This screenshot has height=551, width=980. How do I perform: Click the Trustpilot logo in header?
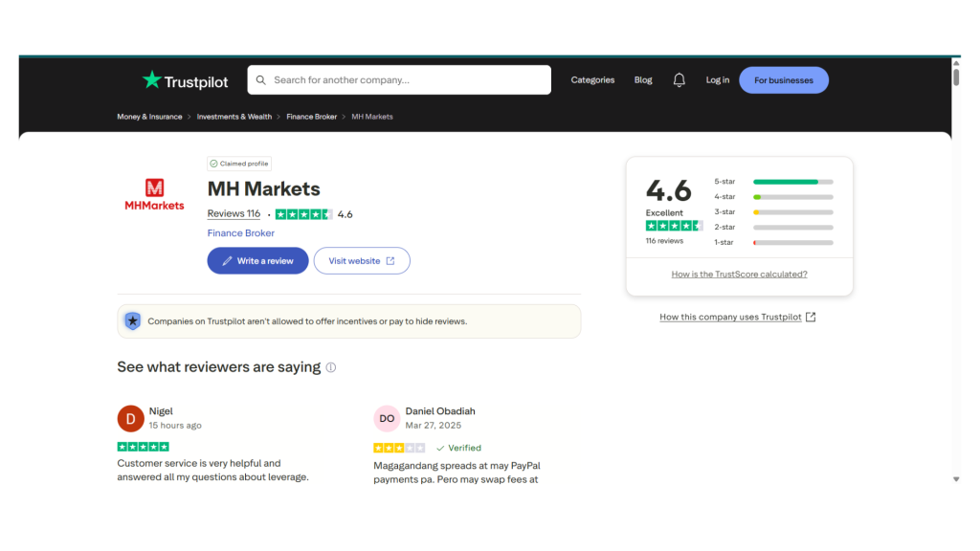click(x=185, y=80)
